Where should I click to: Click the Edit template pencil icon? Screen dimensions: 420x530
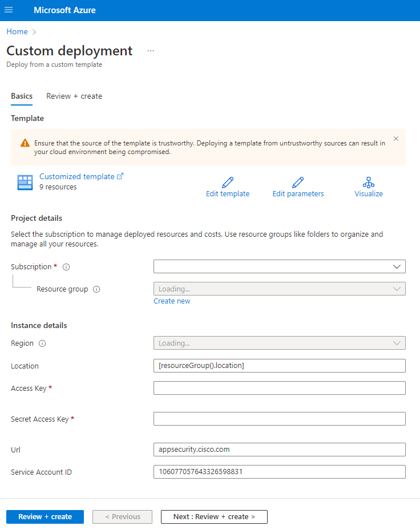click(228, 183)
